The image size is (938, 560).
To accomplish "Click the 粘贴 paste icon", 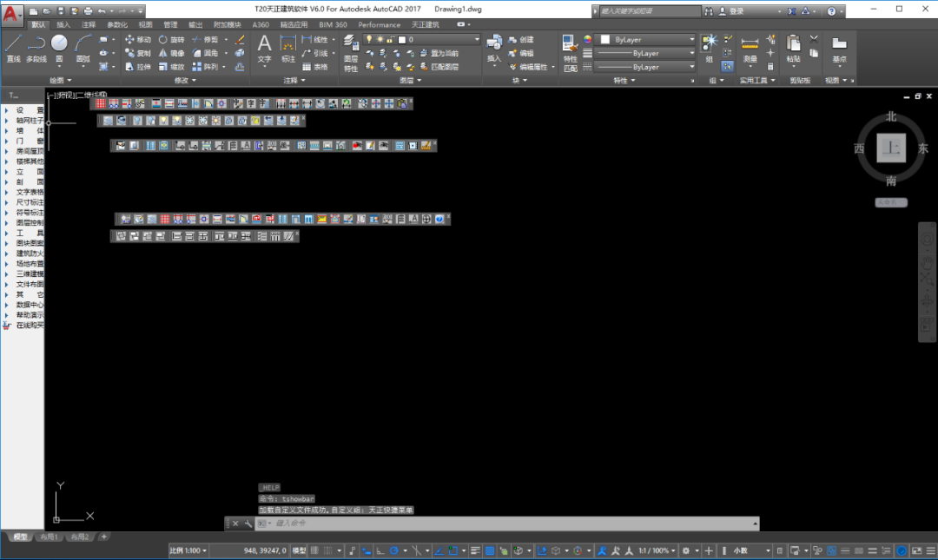I will pyautogui.click(x=793, y=49).
